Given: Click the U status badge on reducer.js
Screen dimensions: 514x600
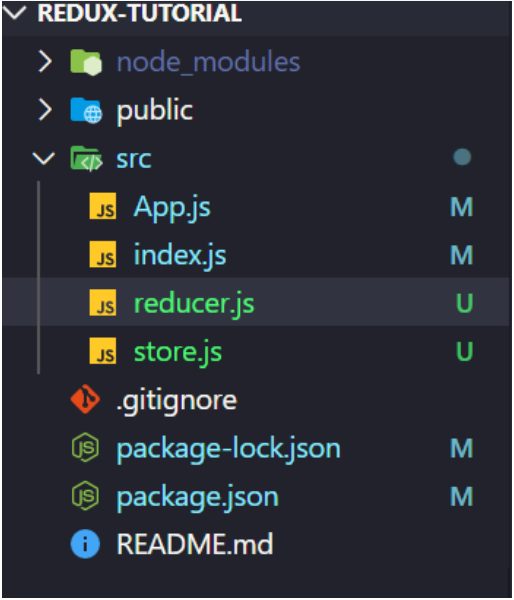Looking at the screenshot, I should pos(465,303).
